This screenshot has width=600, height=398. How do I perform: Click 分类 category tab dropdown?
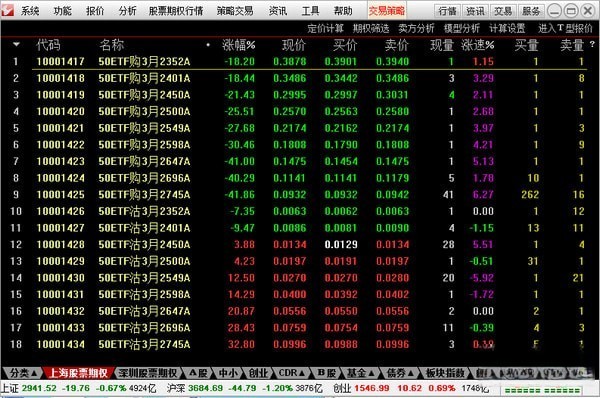pyautogui.click(x=23, y=373)
